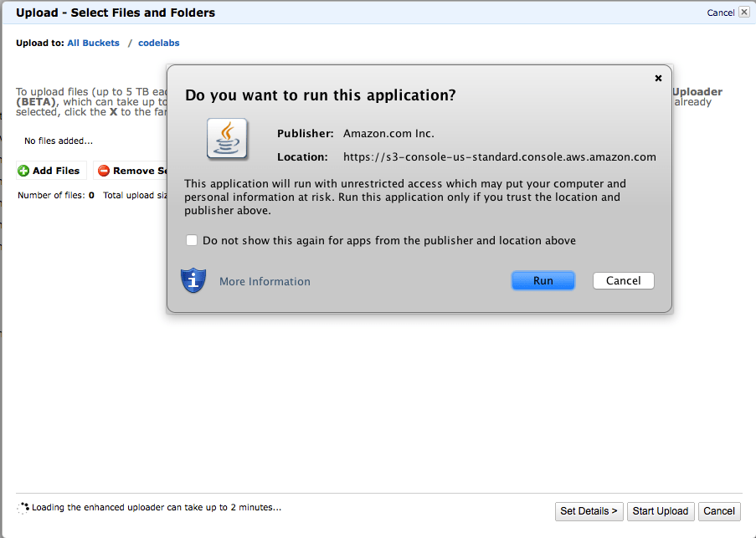
Task: Click the "No files added..." list area
Action: coord(59,141)
